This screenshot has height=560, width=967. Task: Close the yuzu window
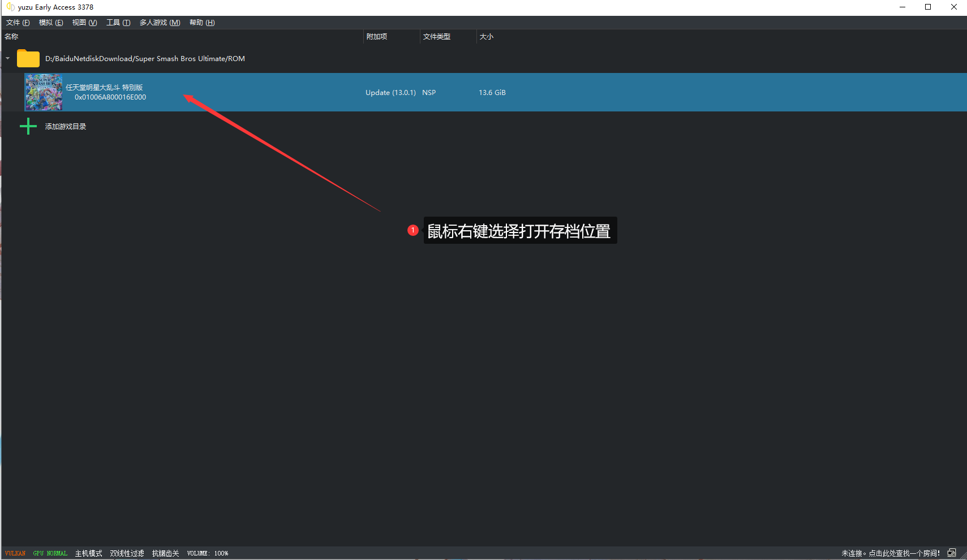(954, 7)
